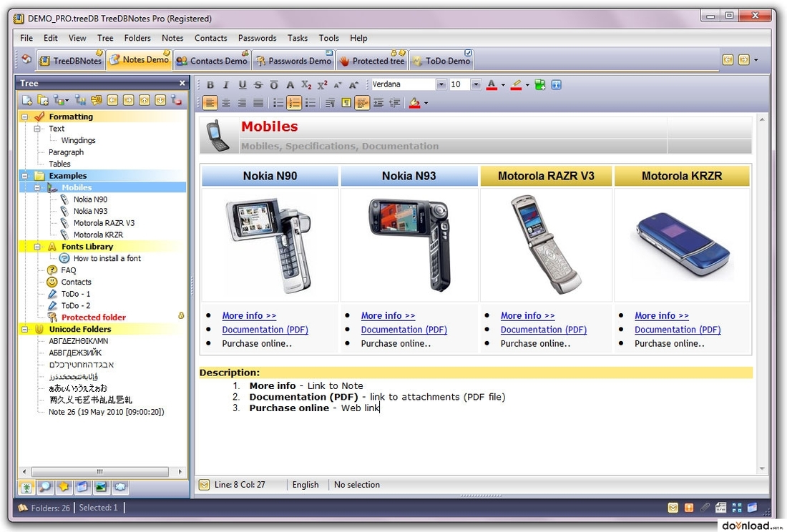
Task: Click the strikethrough formatting icon
Action: (x=258, y=85)
